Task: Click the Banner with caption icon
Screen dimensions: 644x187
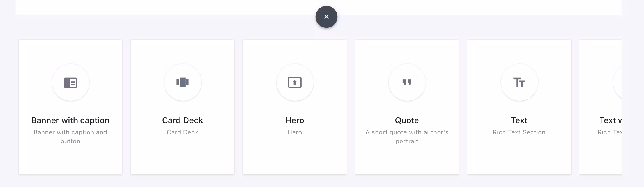Action: click(x=70, y=82)
